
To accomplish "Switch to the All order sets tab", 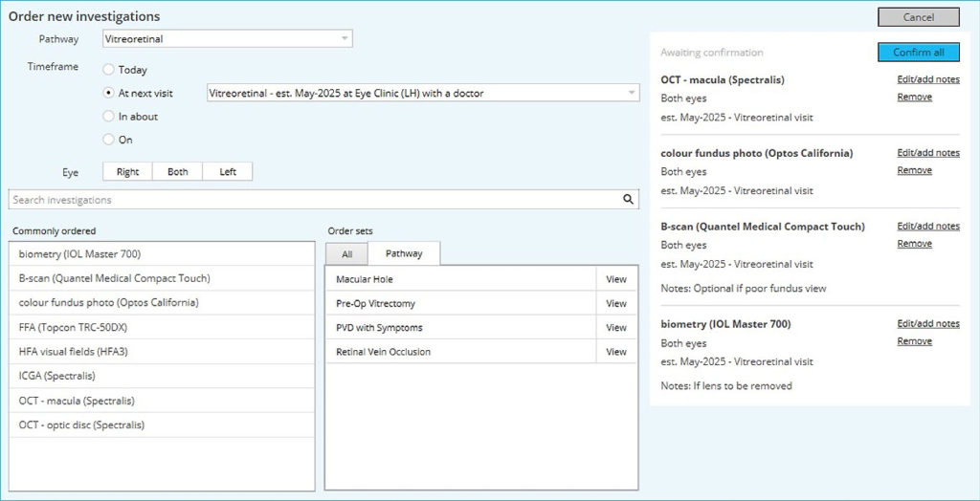I will click(346, 253).
